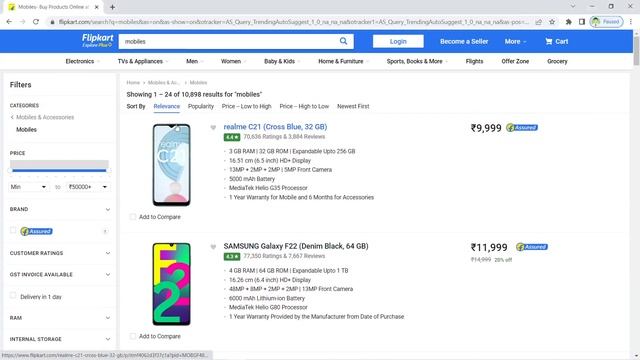Click the search magnifier icon
Screen dimensions: 640x360
click(x=343, y=41)
